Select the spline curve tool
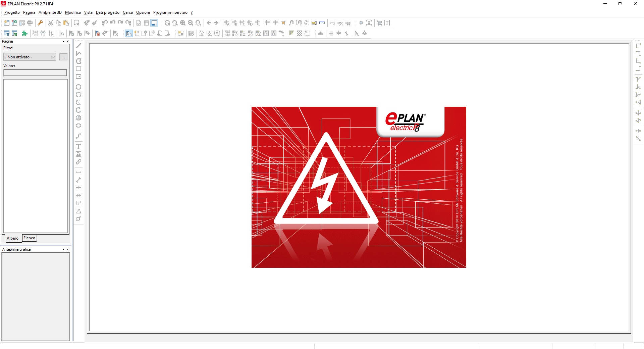 (x=78, y=136)
